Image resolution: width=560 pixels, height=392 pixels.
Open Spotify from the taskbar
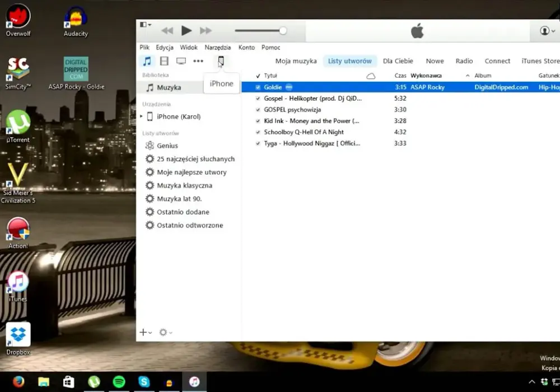(119, 382)
